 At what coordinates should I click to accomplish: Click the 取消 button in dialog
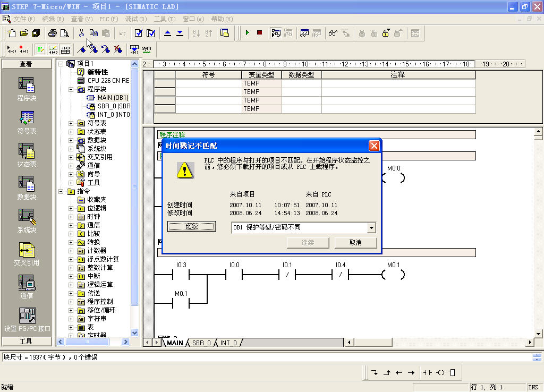pos(355,243)
